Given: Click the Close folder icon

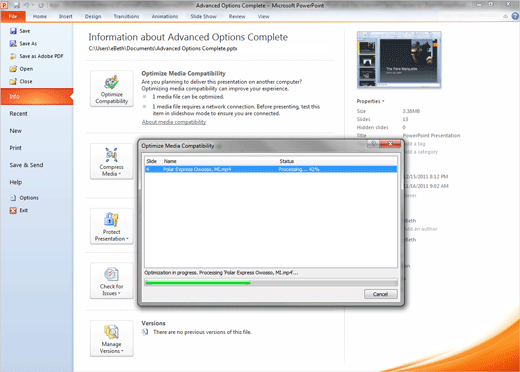Looking at the screenshot, I should (13, 81).
